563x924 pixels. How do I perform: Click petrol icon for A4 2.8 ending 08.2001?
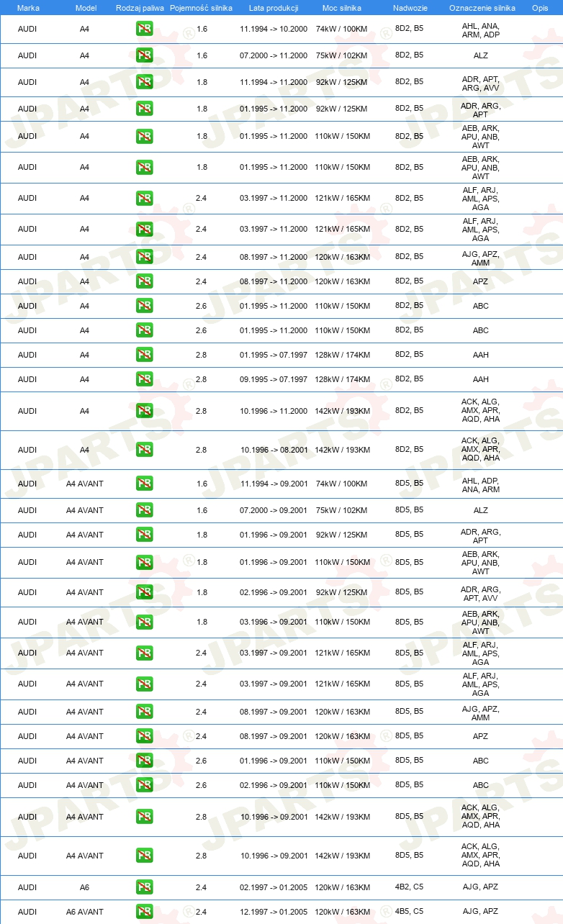pyautogui.click(x=144, y=449)
